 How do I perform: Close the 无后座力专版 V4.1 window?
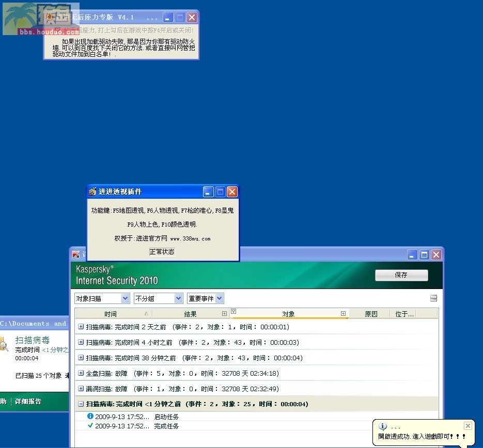point(192,17)
